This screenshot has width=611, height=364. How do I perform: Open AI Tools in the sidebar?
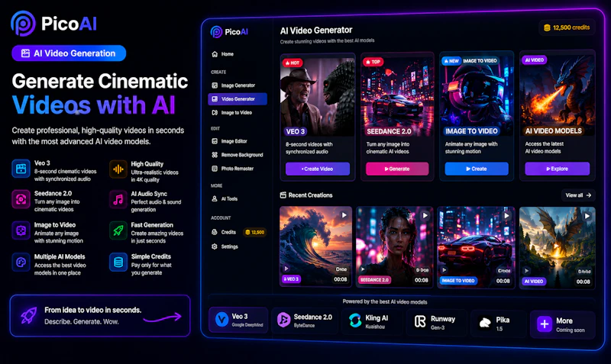pos(225,198)
